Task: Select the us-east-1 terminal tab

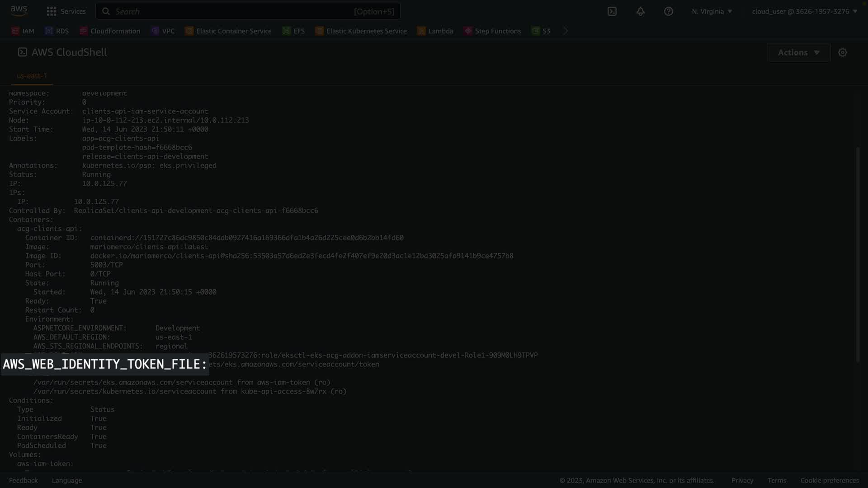Action: tap(32, 75)
